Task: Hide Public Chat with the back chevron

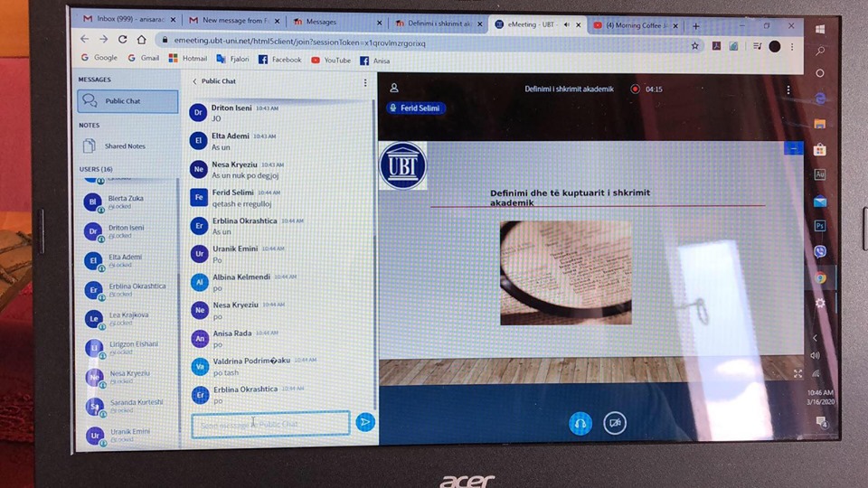Action: [194, 81]
